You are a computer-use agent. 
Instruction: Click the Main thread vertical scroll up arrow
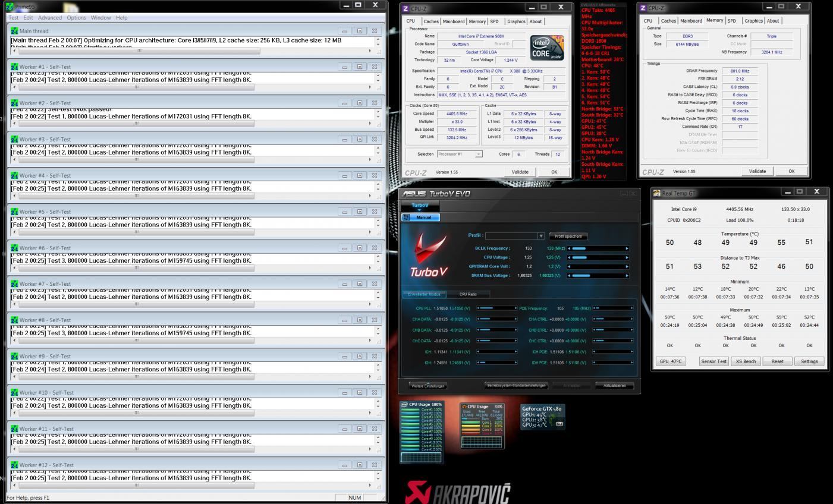click(378, 40)
